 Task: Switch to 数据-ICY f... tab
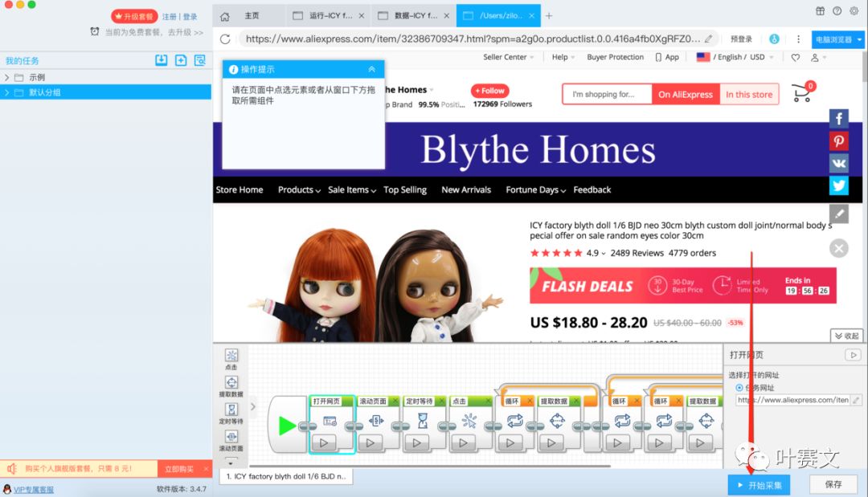click(414, 16)
